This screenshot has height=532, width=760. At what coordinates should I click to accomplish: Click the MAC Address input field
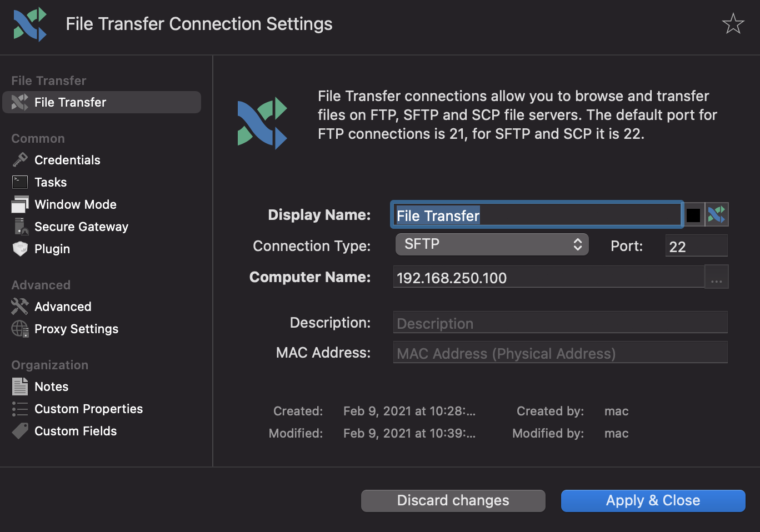click(x=560, y=352)
